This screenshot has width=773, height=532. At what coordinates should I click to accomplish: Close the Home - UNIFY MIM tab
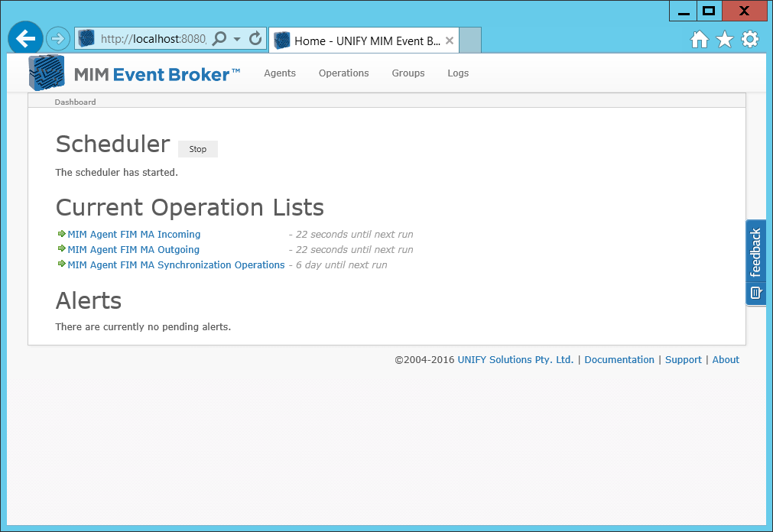coord(450,41)
